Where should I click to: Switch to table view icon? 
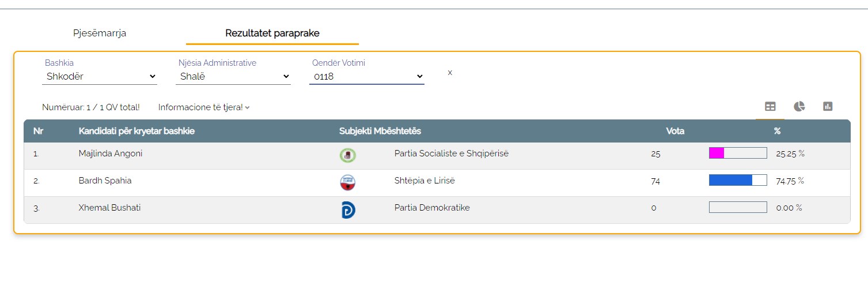tap(770, 106)
